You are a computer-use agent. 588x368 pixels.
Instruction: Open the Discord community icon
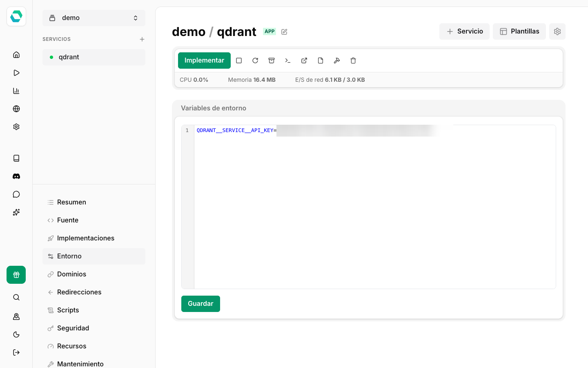coord(16,176)
